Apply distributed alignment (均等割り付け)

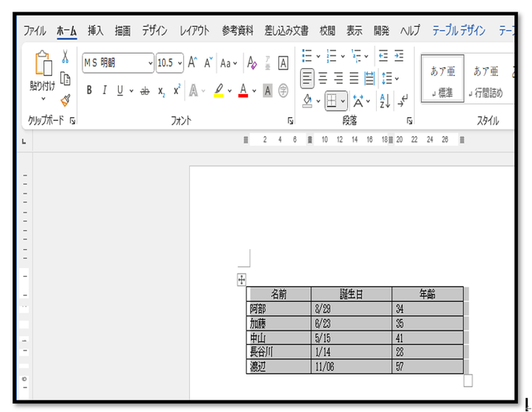[x=370, y=79]
